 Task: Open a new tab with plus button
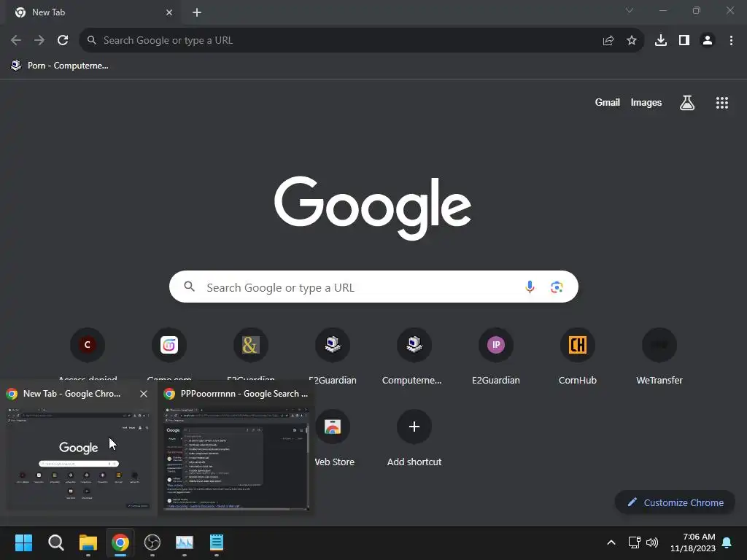(197, 12)
